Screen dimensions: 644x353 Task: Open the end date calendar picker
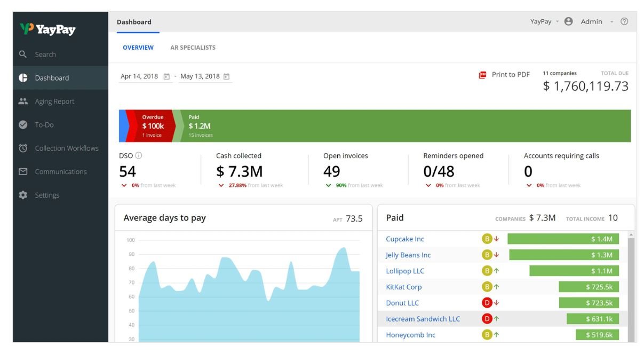[x=226, y=76]
